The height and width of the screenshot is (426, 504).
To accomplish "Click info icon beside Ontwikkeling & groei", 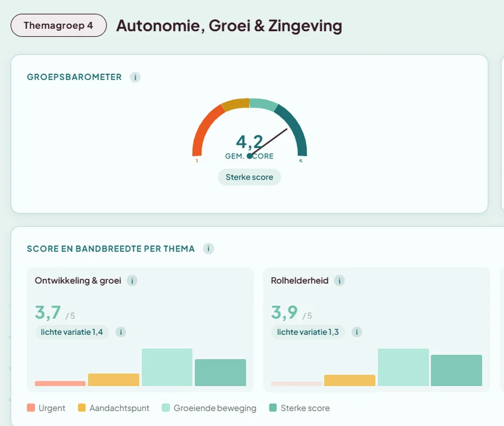I will click(132, 280).
